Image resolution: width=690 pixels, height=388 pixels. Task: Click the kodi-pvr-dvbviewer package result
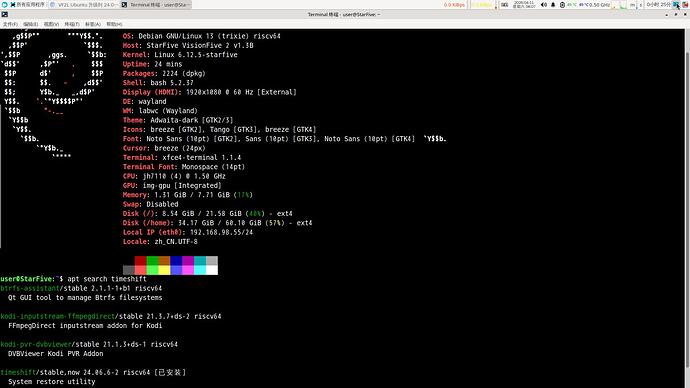tap(89, 344)
